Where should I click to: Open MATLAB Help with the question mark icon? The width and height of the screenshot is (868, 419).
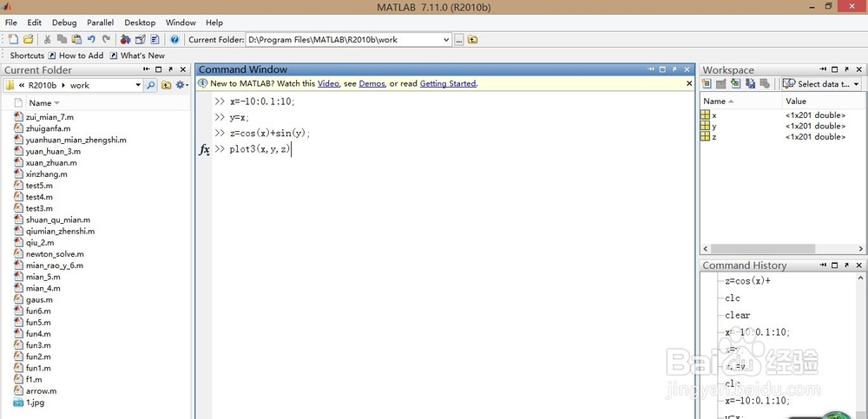click(175, 39)
